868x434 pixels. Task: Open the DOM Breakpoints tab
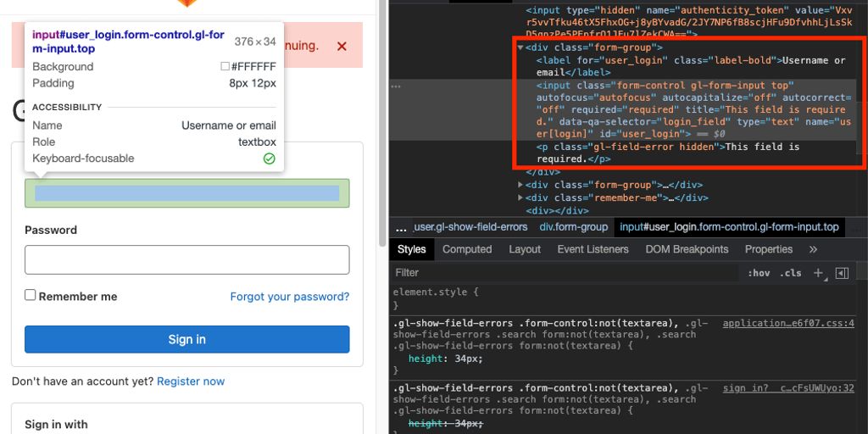(x=687, y=249)
